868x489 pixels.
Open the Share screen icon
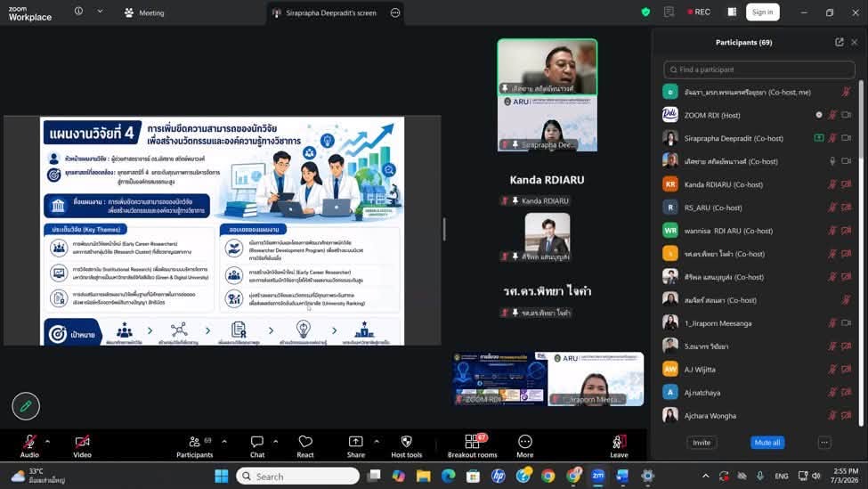click(355, 442)
